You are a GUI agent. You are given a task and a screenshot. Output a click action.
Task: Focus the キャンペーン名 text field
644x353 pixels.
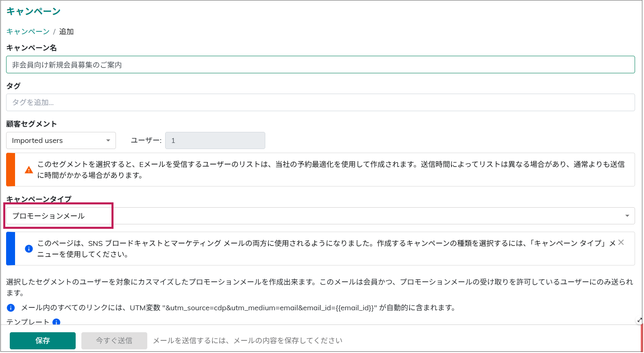pyautogui.click(x=320, y=65)
